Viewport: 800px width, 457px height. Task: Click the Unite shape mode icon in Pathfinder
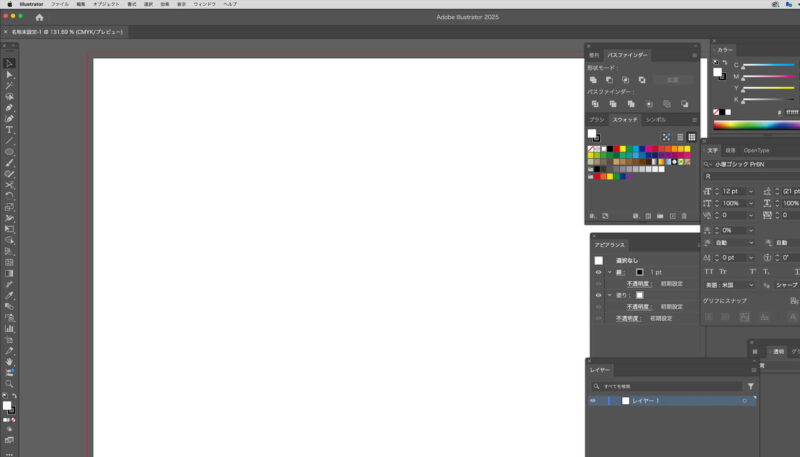tap(594, 80)
